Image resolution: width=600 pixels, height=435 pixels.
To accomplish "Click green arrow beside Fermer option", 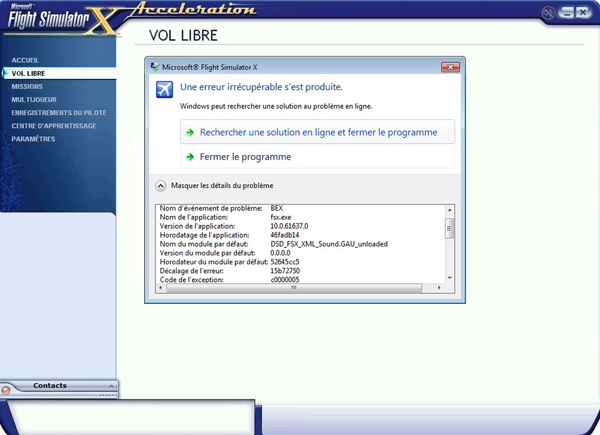I will (x=190, y=157).
